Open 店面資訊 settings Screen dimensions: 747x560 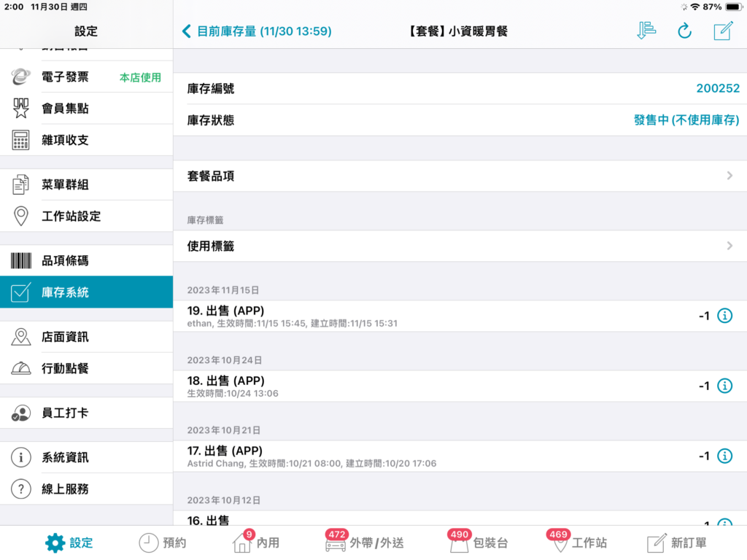(x=86, y=337)
